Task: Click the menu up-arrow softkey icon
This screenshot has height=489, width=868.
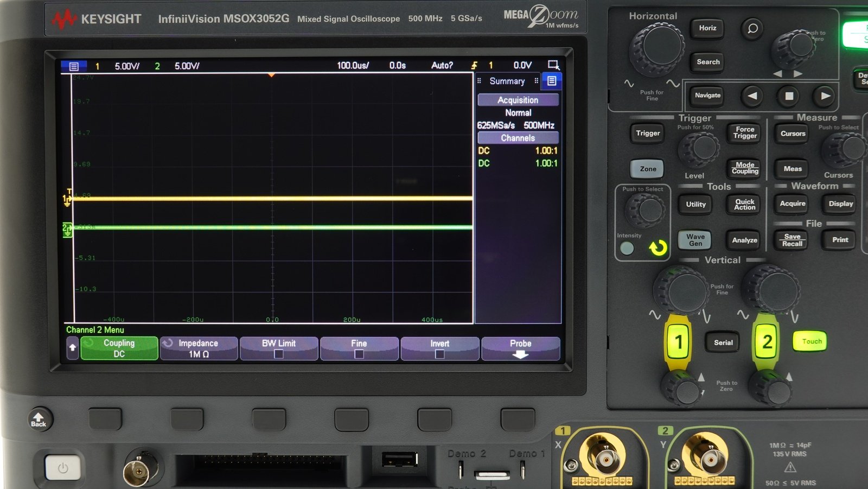Action: pos(73,348)
